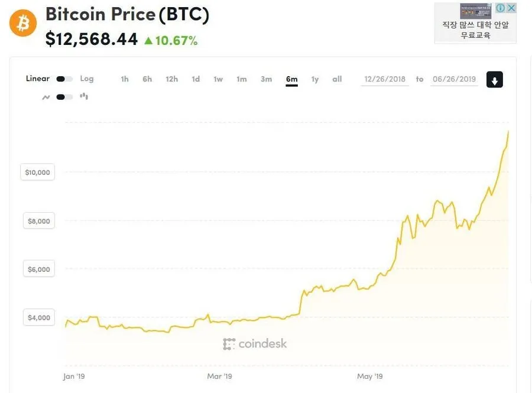Choose the 1h time range
The height and width of the screenshot is (393, 532).
(x=125, y=79)
